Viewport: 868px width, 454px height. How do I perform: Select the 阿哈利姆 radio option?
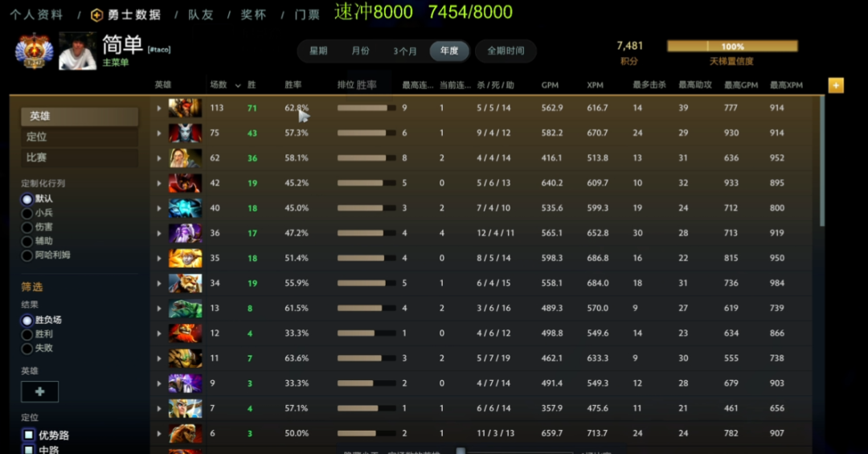point(27,256)
